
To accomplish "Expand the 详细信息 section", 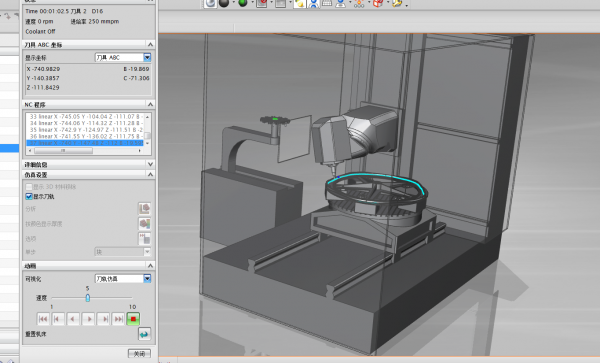I will [150, 164].
